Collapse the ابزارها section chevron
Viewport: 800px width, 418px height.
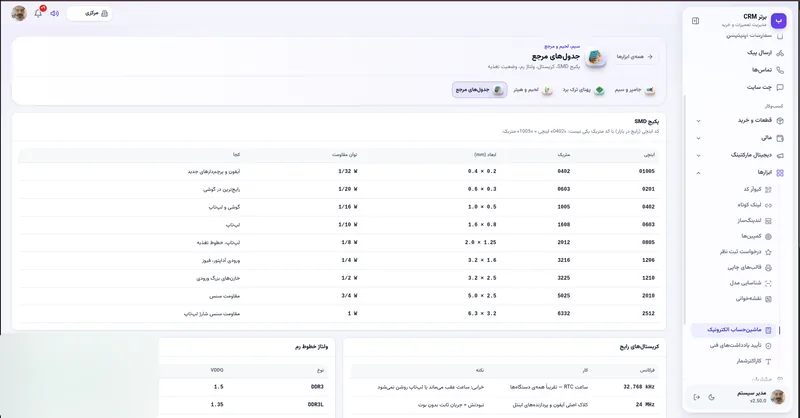tap(698, 173)
